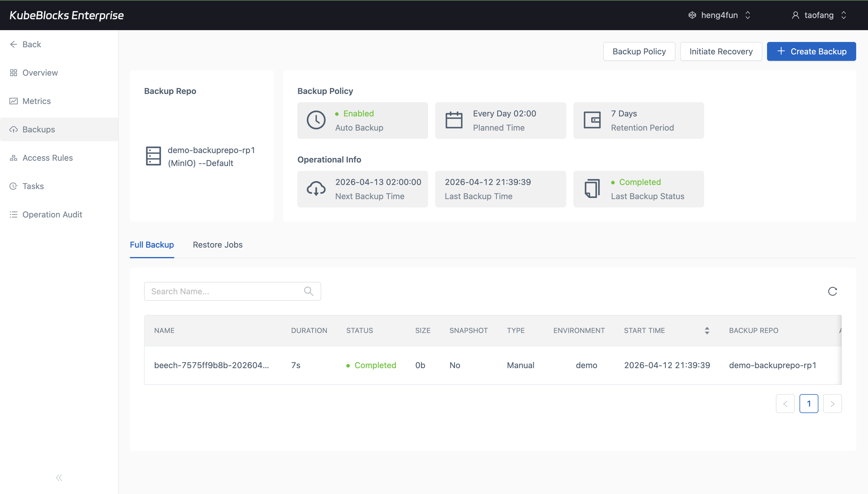Click the Create Backup button
The height and width of the screenshot is (494, 868).
[x=811, y=51]
